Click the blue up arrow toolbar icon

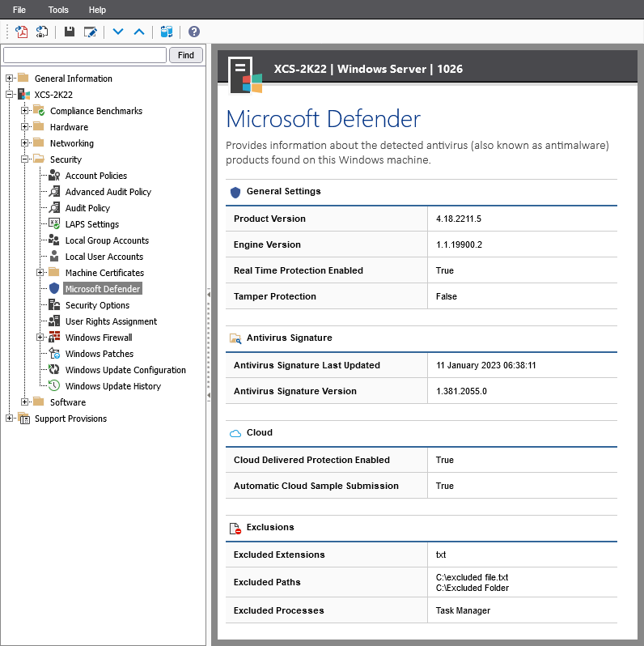point(139,32)
